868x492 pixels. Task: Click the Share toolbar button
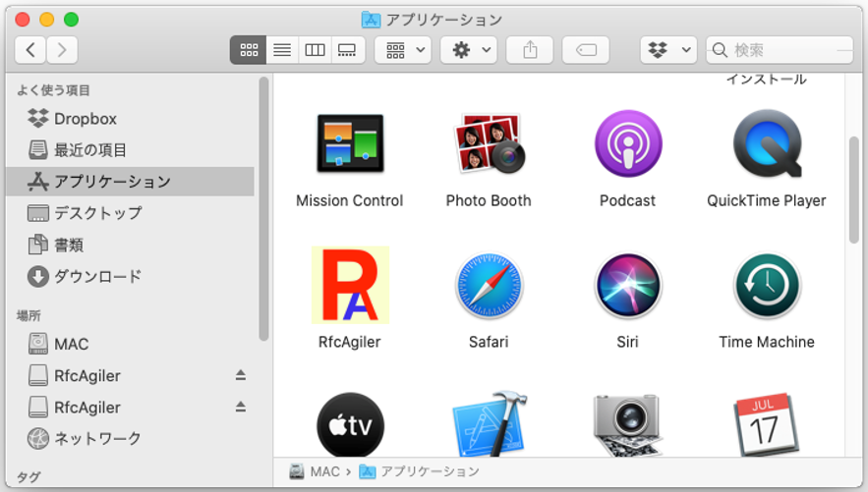point(530,50)
